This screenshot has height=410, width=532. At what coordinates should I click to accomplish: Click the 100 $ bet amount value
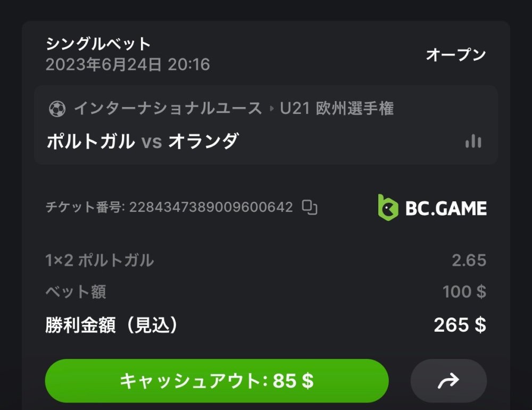pyautogui.click(x=464, y=292)
